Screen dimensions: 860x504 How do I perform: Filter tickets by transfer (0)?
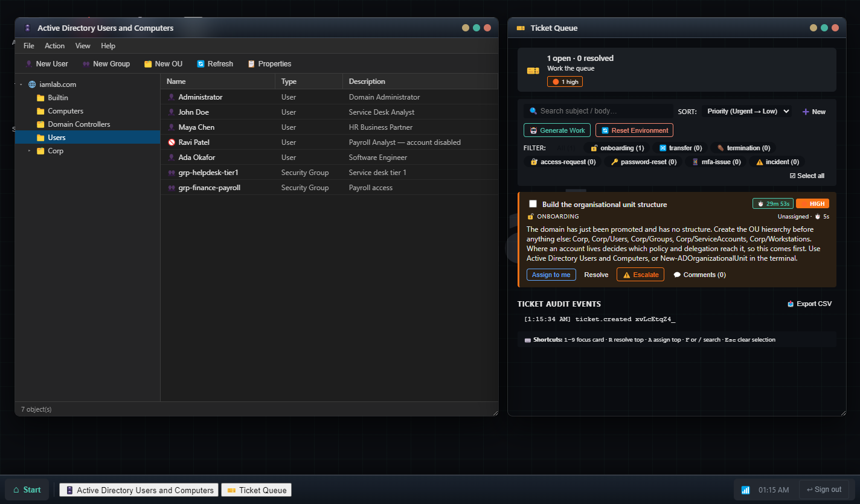(680, 148)
